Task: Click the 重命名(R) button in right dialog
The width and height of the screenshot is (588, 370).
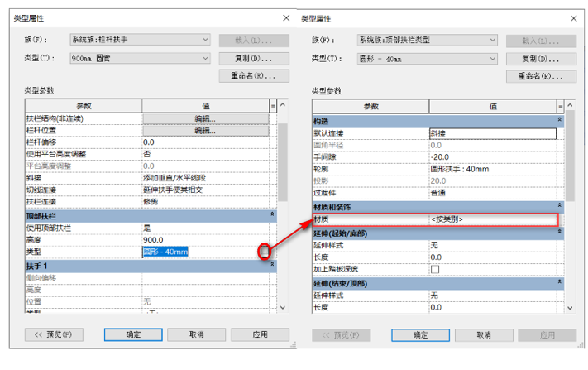Action: [541, 76]
